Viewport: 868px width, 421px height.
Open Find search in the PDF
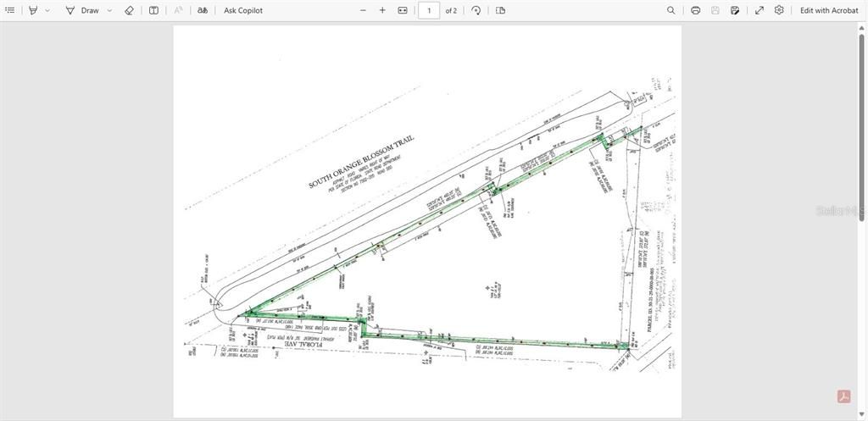tap(671, 10)
